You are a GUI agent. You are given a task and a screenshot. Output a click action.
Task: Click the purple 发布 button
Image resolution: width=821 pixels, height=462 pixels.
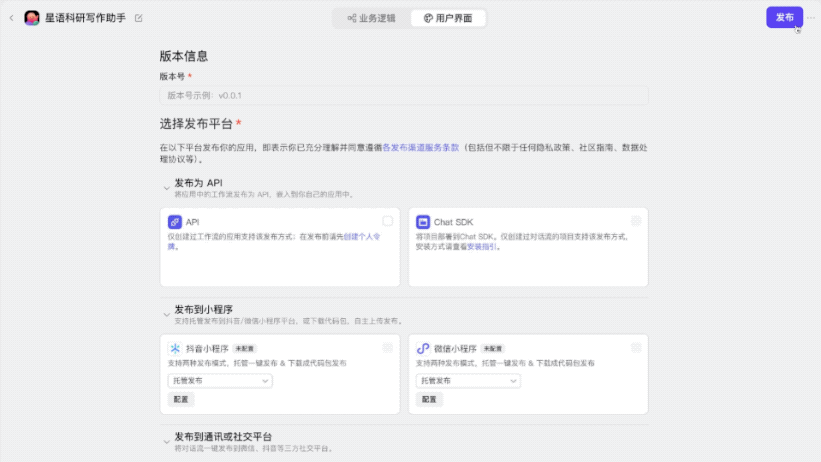784,18
